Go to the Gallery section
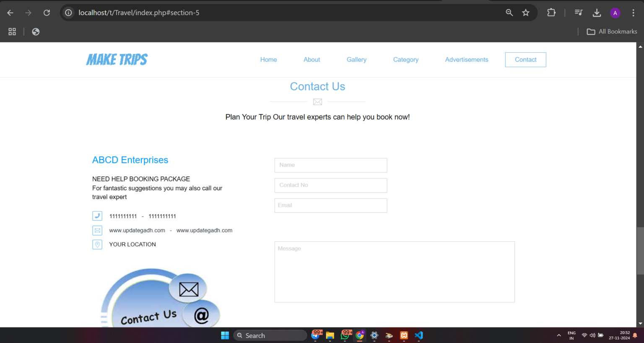Screen dimensions: 644x343 [356, 59]
